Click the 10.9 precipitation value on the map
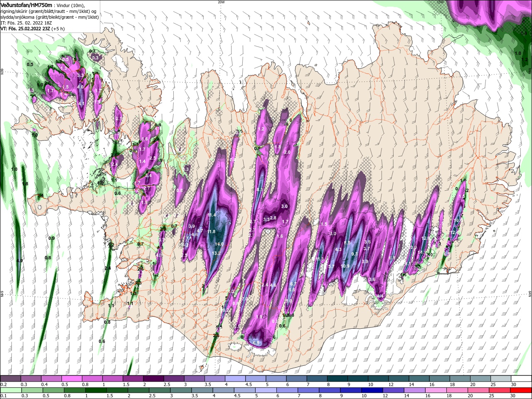Viewport: 532px width, 399px height. click(345, 266)
